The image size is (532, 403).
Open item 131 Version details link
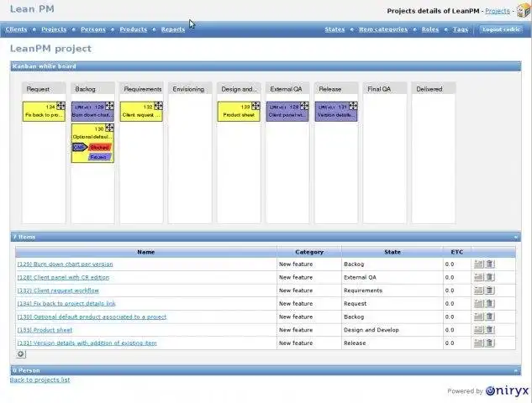point(87,343)
